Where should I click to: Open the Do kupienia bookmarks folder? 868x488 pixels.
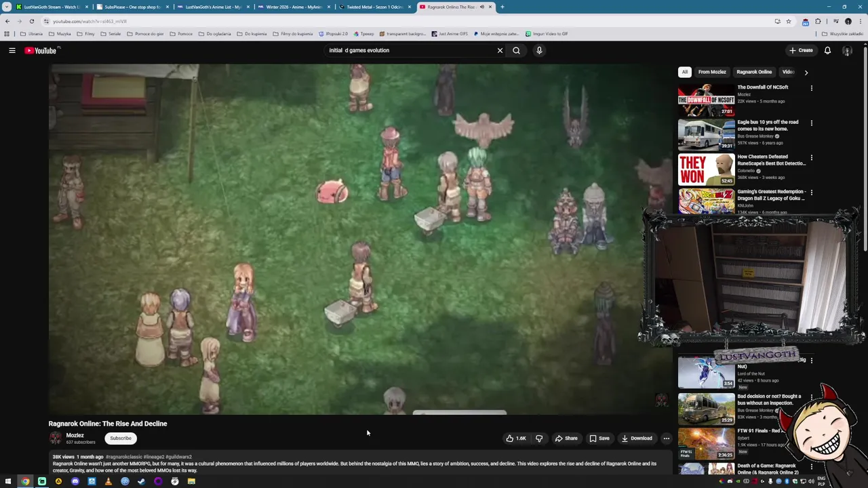tap(252, 34)
